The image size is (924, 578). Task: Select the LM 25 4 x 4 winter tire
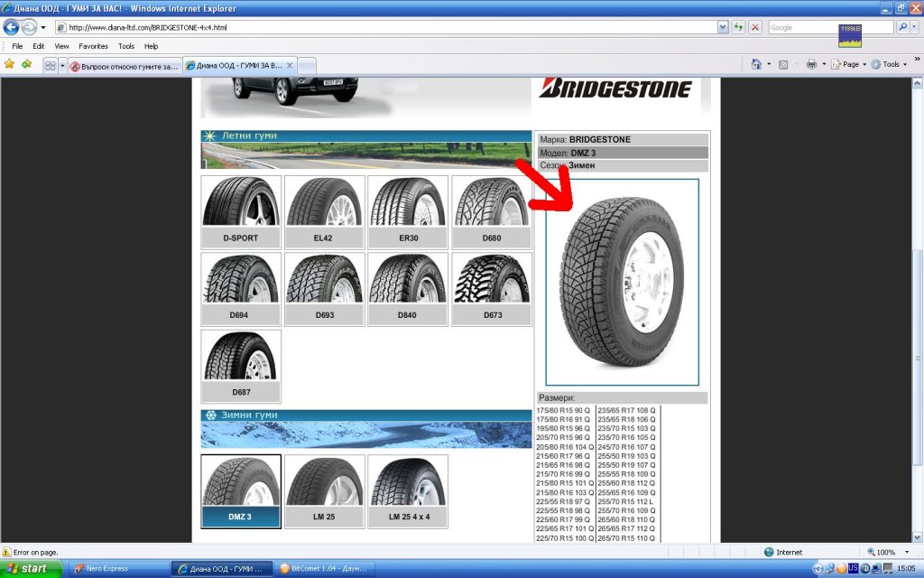click(409, 491)
